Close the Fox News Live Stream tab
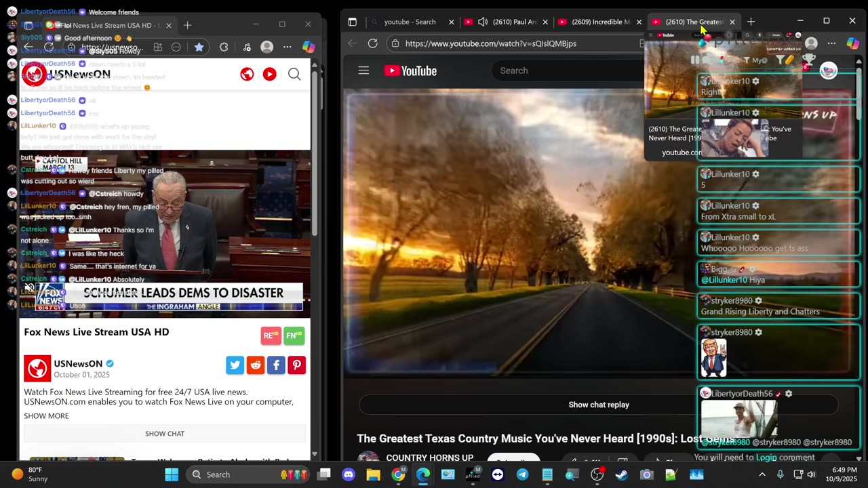Viewport: 868px width, 488px height. (169, 25)
